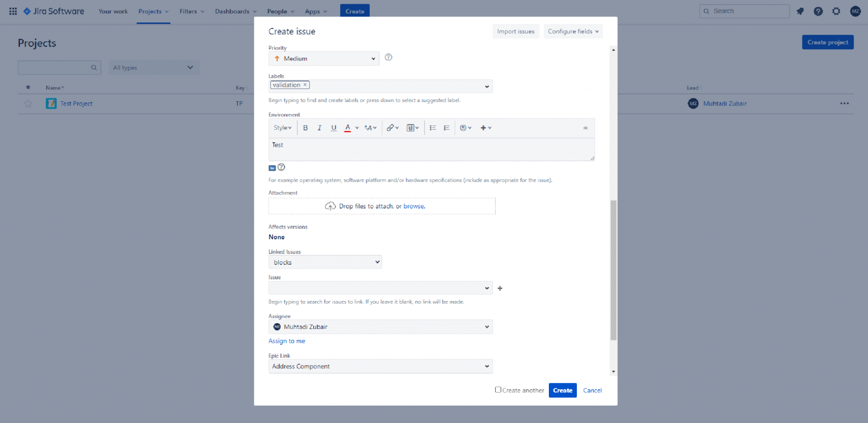Remove the validation label chip
868x423 pixels.
pyautogui.click(x=305, y=85)
